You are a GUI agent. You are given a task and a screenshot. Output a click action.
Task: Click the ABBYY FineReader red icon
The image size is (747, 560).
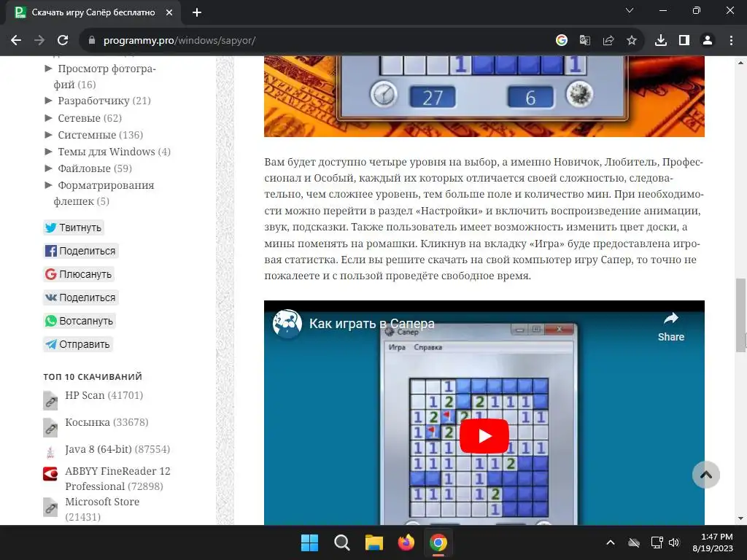coord(50,474)
